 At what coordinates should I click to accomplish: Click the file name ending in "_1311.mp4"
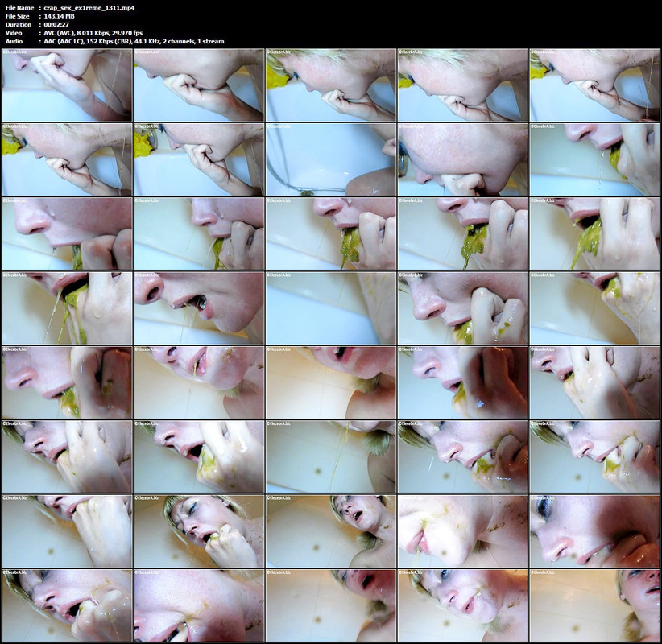89,7
